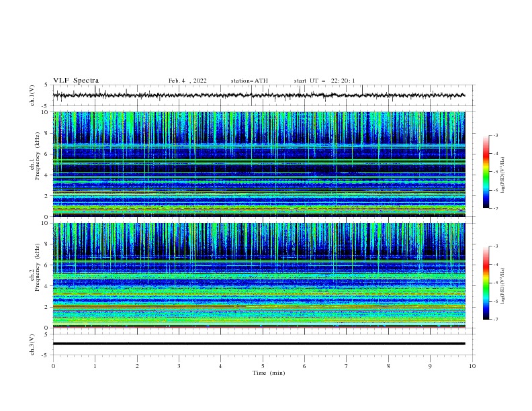Click the "5" tick on ch.1(V) axis
532x411 pixels.
tap(46, 85)
